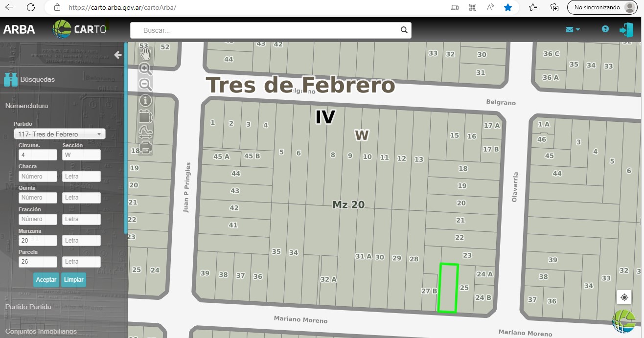Click the login door icon
Viewport: 644px width, 338px height.
click(626, 29)
